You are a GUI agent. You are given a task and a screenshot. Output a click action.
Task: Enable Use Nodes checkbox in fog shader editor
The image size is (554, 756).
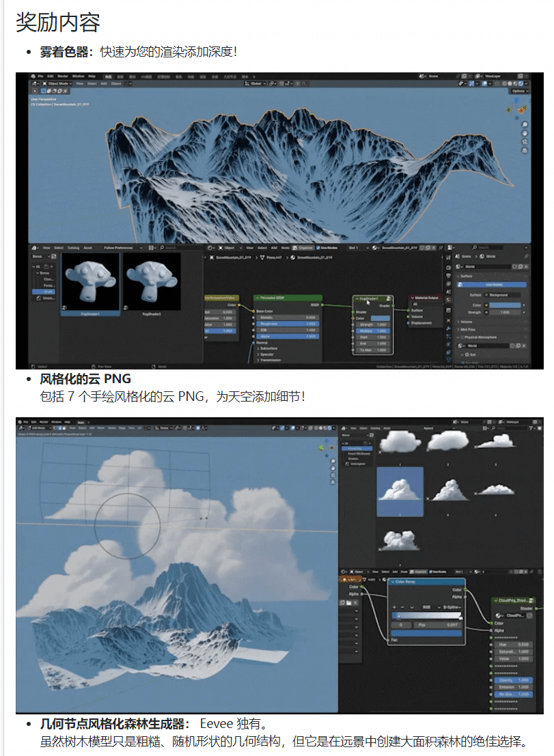(318, 248)
